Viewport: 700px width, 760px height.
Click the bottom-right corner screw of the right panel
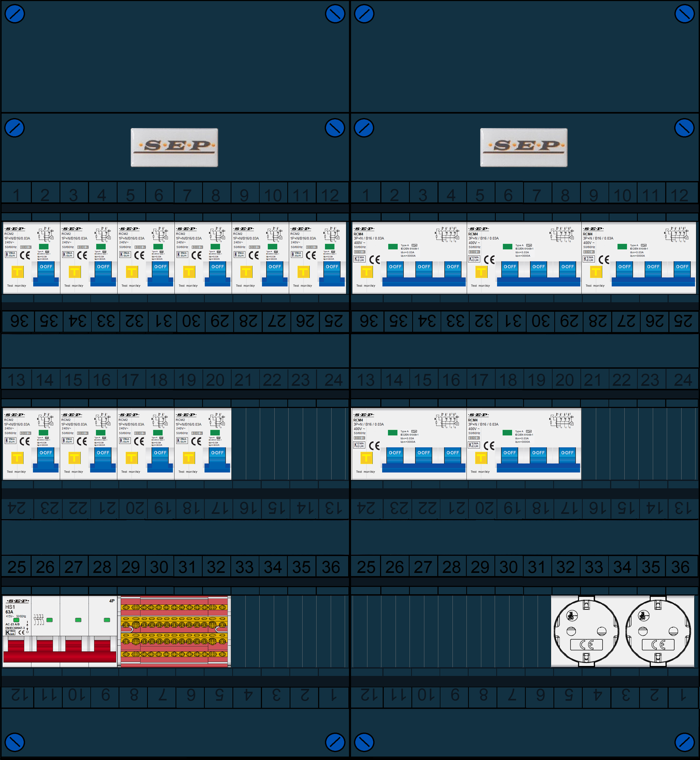point(684,742)
